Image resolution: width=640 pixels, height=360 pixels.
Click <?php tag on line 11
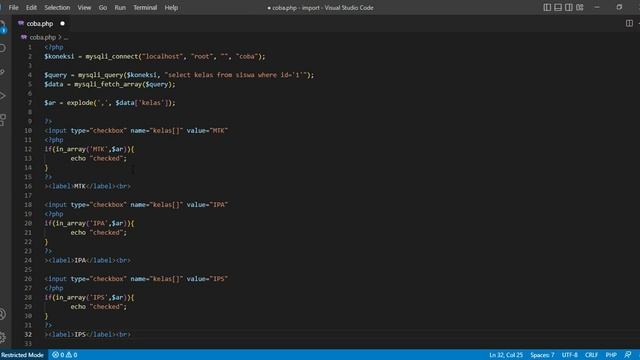click(54, 140)
